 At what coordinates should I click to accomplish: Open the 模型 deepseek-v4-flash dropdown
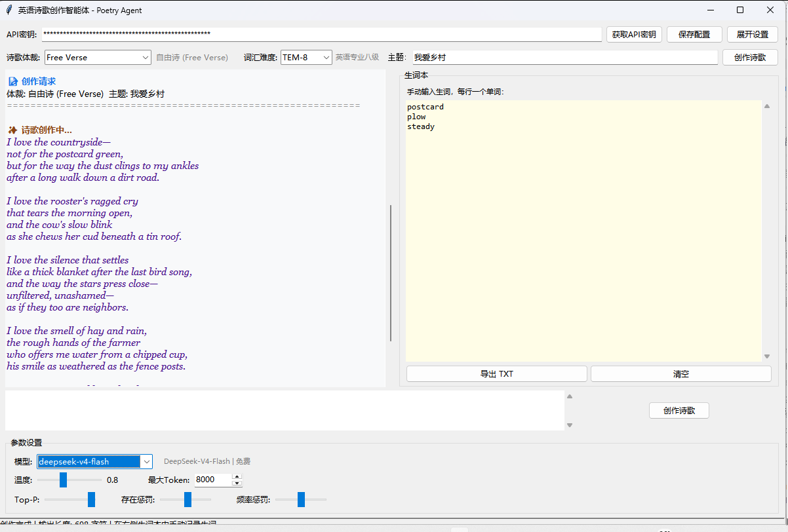(95, 462)
